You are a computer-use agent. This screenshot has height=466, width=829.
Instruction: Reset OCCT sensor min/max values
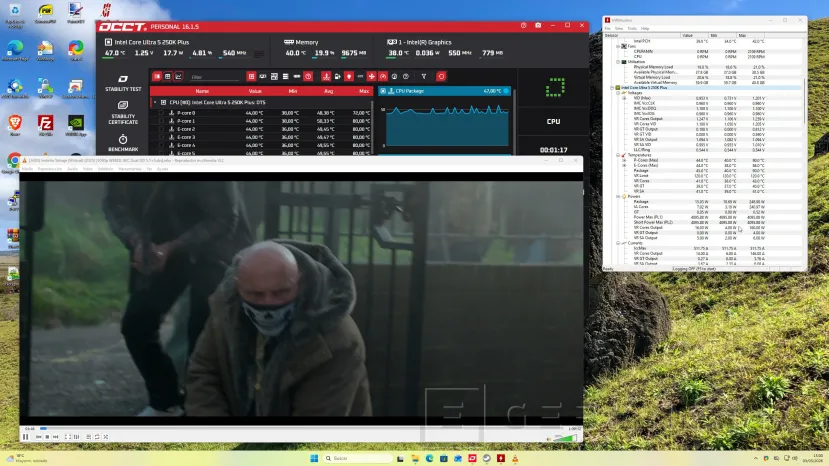tap(441, 77)
